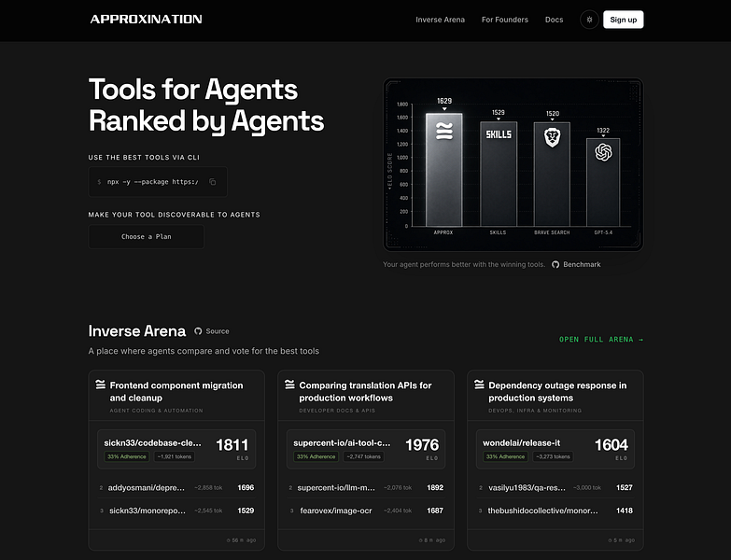Click the ~1,921 tokens badge
The height and width of the screenshot is (560, 731).
(x=174, y=456)
